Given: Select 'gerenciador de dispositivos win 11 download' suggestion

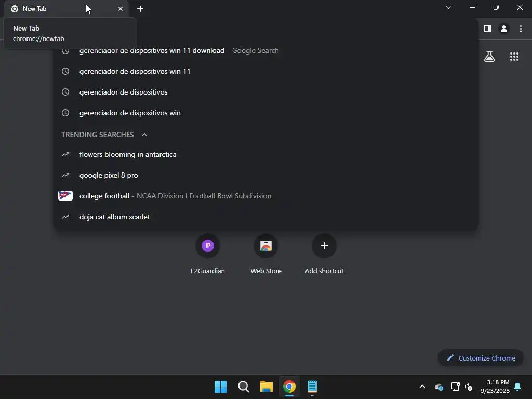Looking at the screenshot, I should coord(266,50).
